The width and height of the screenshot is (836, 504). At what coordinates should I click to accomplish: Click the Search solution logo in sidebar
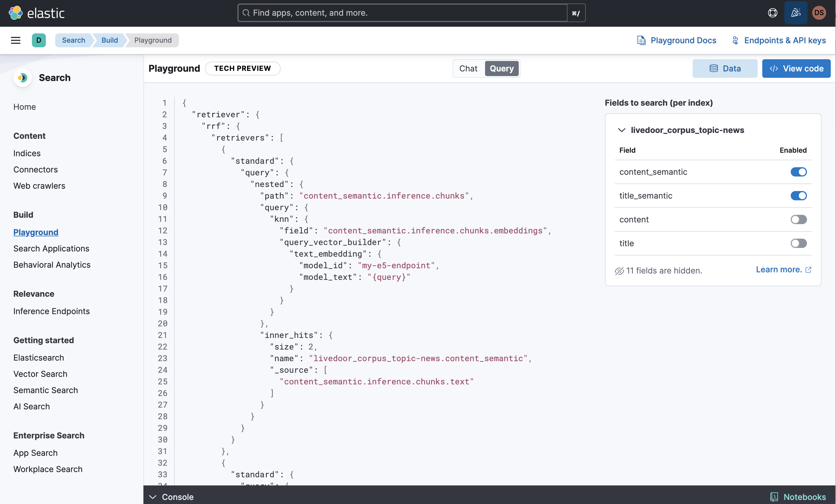(x=23, y=78)
